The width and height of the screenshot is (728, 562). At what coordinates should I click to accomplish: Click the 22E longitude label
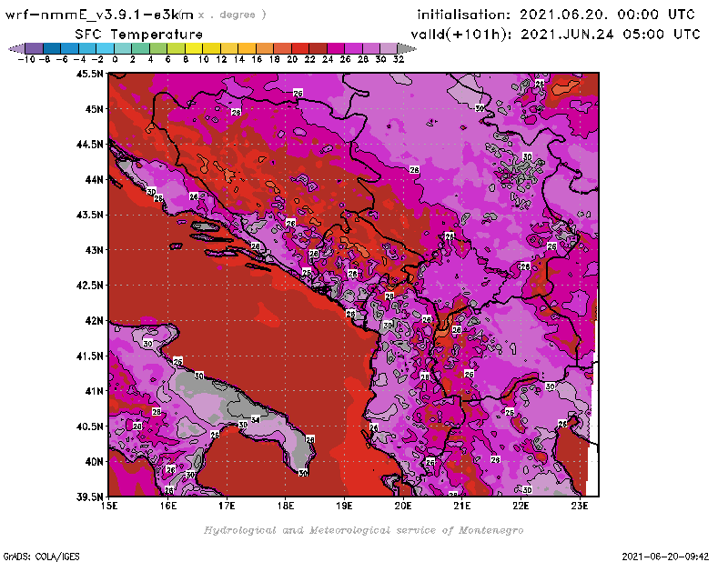(x=521, y=506)
